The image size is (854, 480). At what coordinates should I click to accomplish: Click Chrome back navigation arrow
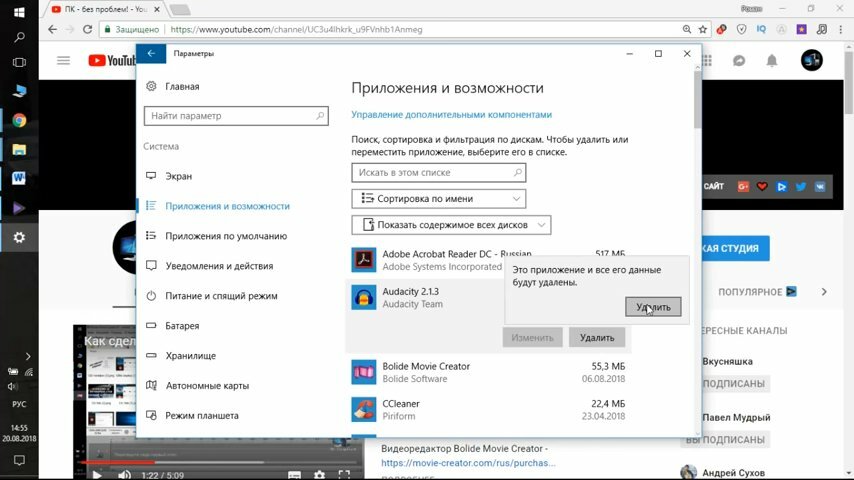tap(52, 29)
